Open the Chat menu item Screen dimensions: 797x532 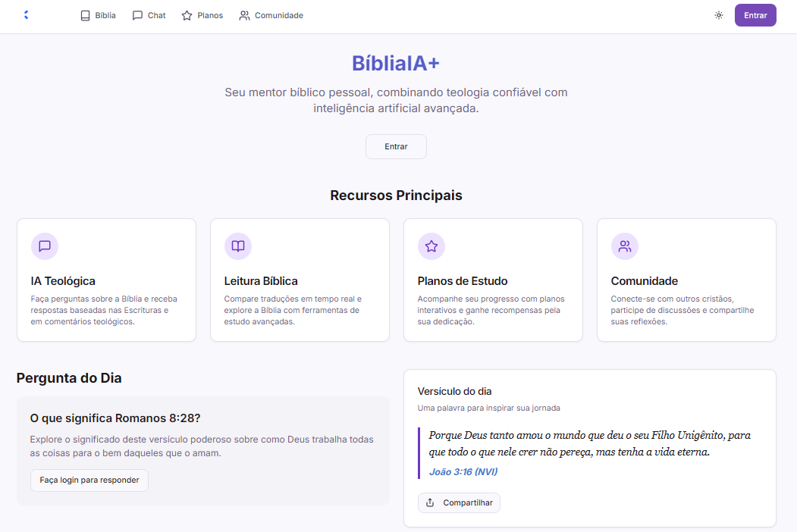(149, 15)
